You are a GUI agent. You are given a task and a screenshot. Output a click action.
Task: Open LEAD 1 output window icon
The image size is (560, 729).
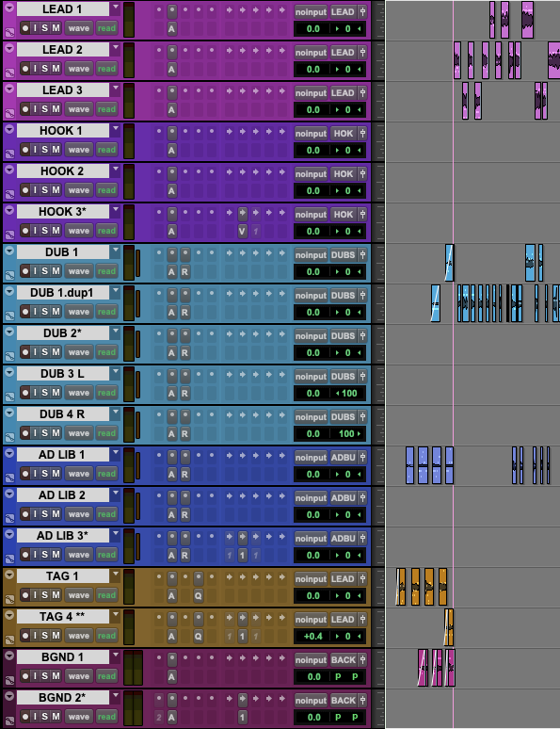pos(362,12)
